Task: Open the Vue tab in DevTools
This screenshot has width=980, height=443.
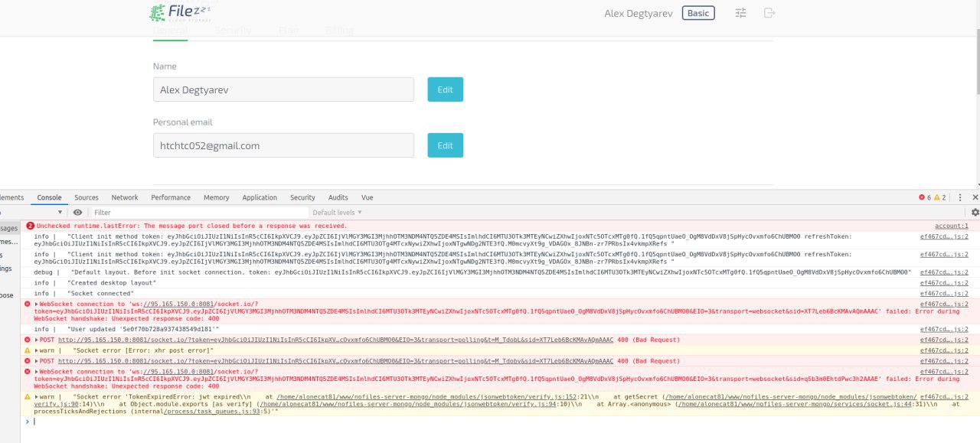Action: [367, 197]
